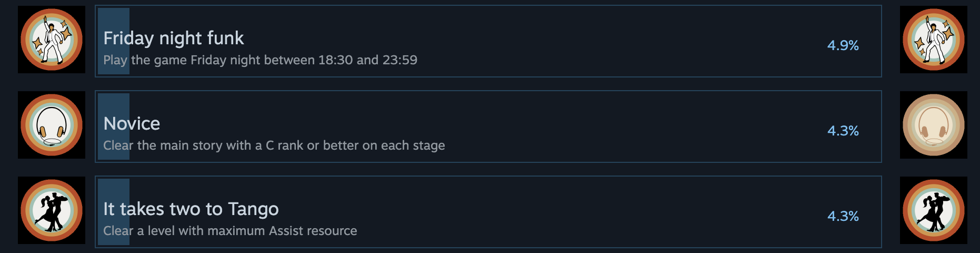Image resolution: width=980 pixels, height=253 pixels.
Task: Click the Novice achievement title
Action: 132,123
